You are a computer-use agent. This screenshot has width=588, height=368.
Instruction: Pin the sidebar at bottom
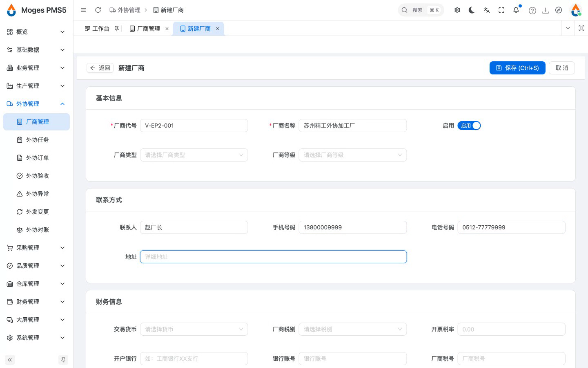point(63,360)
